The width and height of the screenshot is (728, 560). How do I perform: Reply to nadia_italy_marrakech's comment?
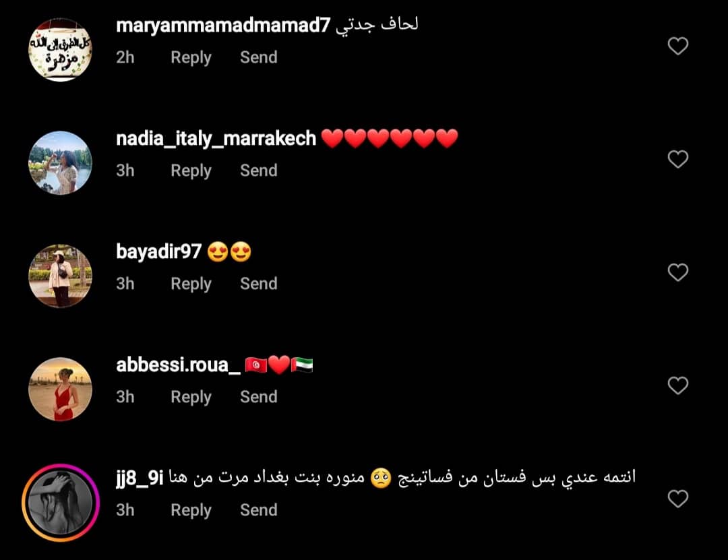191,171
